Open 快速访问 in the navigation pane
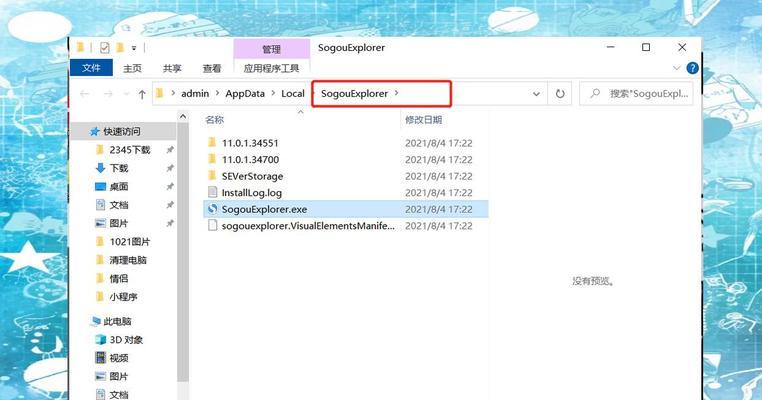Image resolution: width=762 pixels, height=400 pixels. point(121,131)
